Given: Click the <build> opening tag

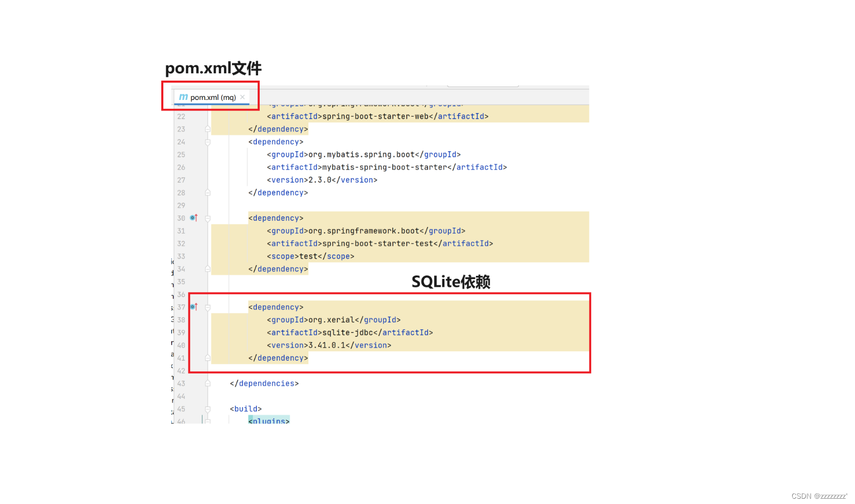Looking at the screenshot, I should 246,409.
